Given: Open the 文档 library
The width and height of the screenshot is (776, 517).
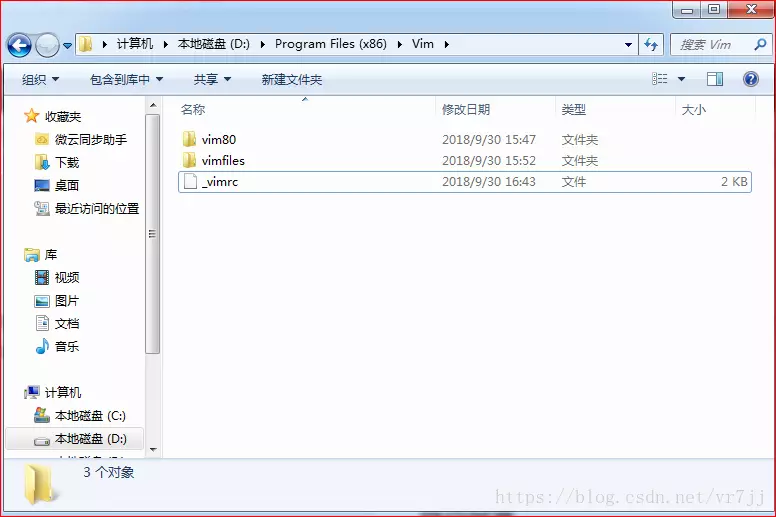Looking at the screenshot, I should (x=67, y=324).
